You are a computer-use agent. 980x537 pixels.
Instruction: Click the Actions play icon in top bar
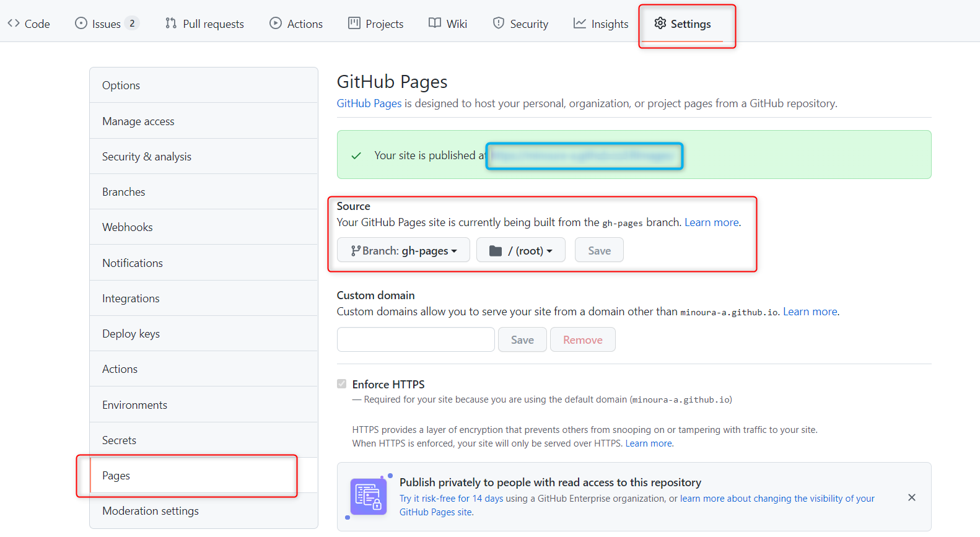(x=276, y=23)
